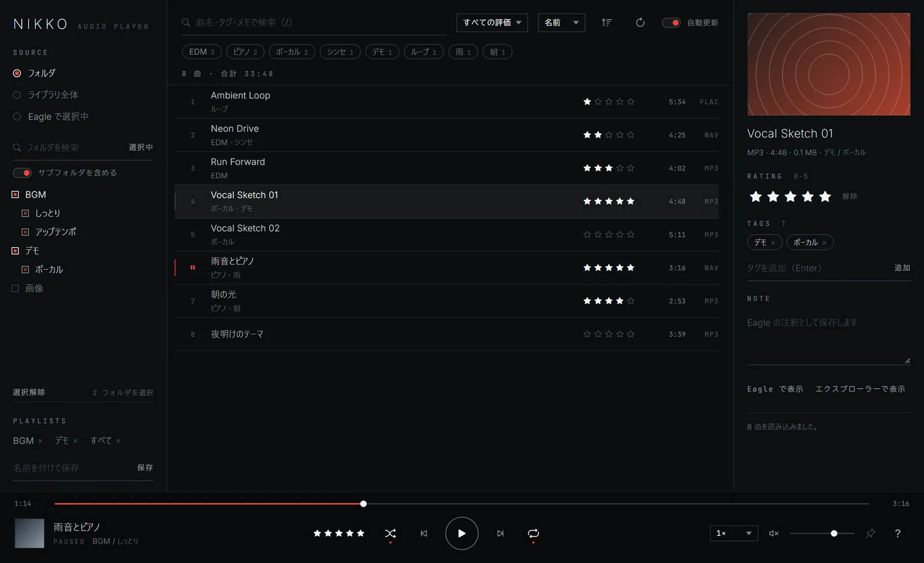Open the 名前 sort dropdown
The height and width of the screenshot is (563, 924).
561,23
